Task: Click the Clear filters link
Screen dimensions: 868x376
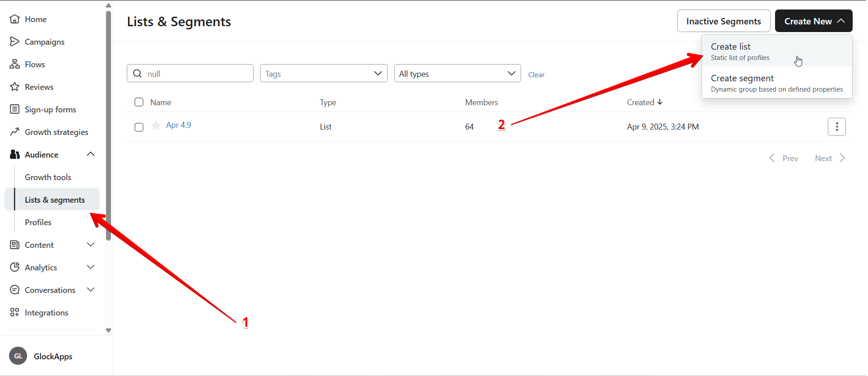Action: point(536,74)
